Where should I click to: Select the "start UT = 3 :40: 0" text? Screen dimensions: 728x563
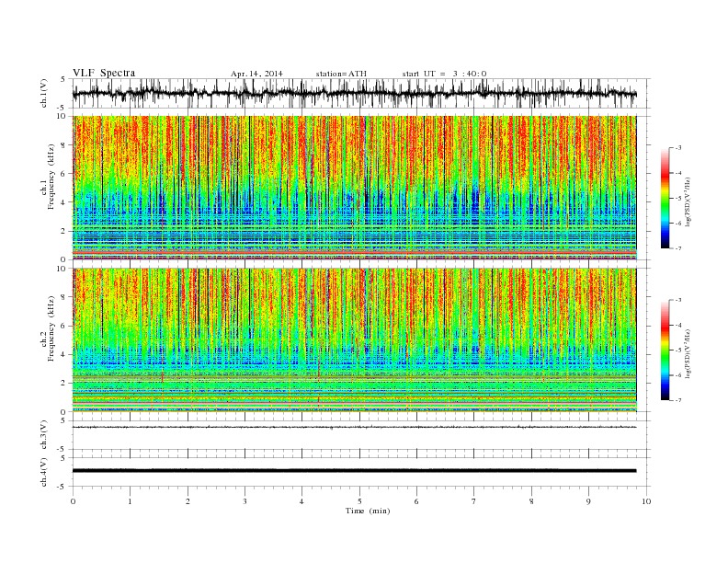point(444,74)
